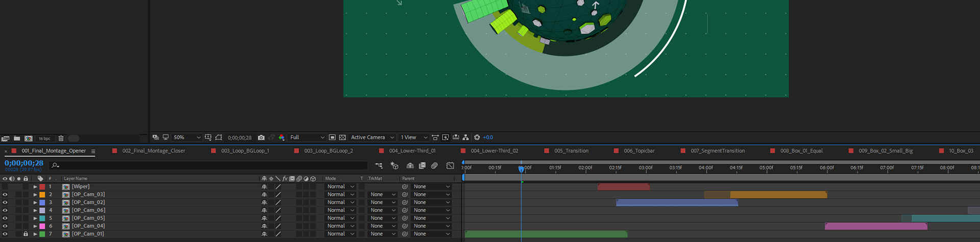Click the trash can delete icon

pyautogui.click(x=61, y=139)
